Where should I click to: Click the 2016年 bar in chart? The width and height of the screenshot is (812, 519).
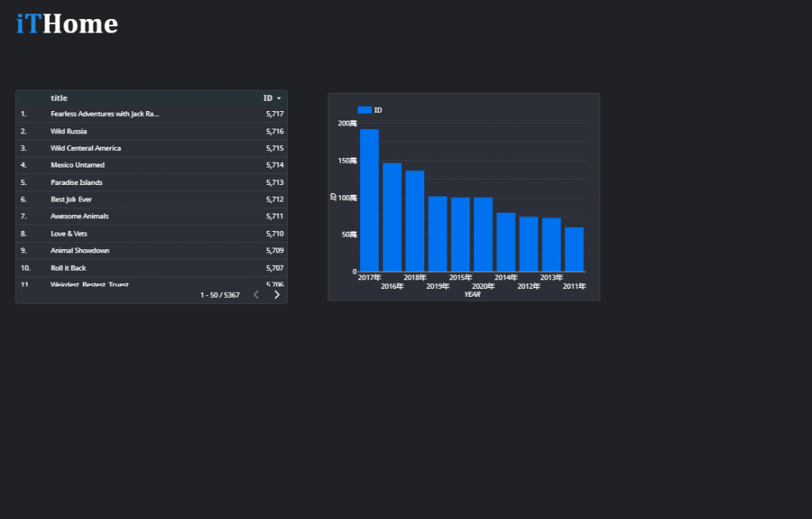[x=392, y=217]
